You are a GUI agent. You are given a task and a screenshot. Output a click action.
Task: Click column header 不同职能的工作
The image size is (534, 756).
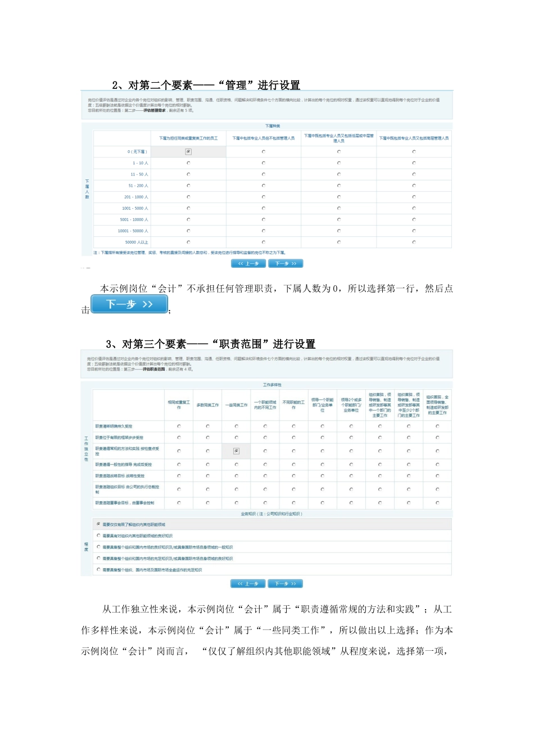294,405
